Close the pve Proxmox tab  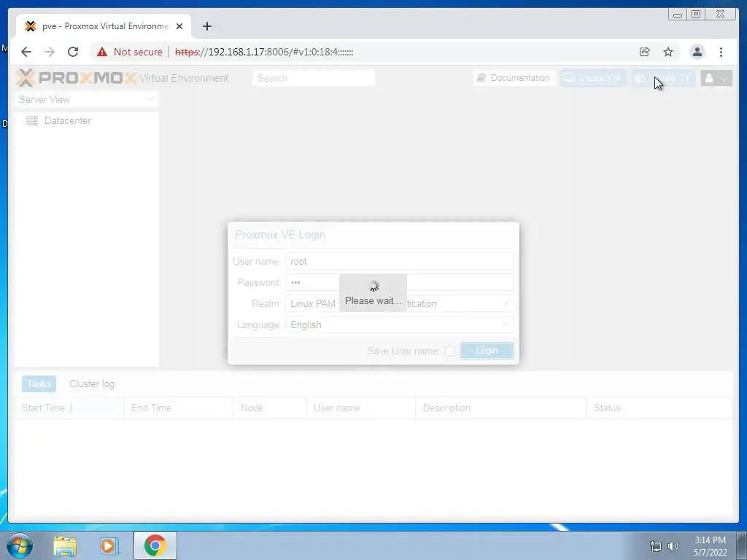pos(179,26)
